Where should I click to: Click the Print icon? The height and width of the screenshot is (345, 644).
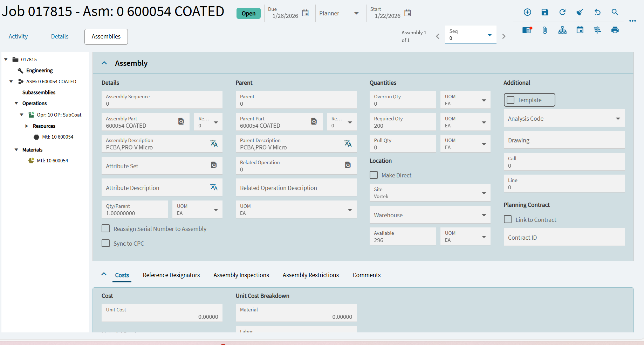click(x=615, y=30)
